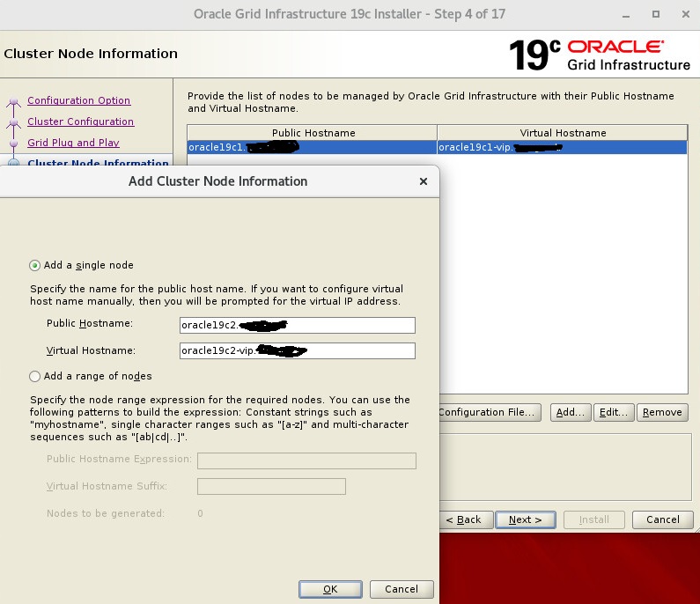Screen dimensions: 700x604
Task: Click the Grid Plug and Play bullet icon
Action: (14, 144)
